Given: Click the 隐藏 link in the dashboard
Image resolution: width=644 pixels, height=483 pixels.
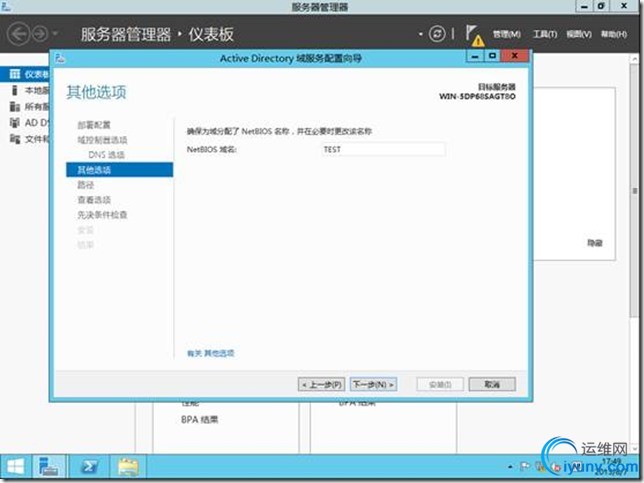Looking at the screenshot, I should pos(595,243).
